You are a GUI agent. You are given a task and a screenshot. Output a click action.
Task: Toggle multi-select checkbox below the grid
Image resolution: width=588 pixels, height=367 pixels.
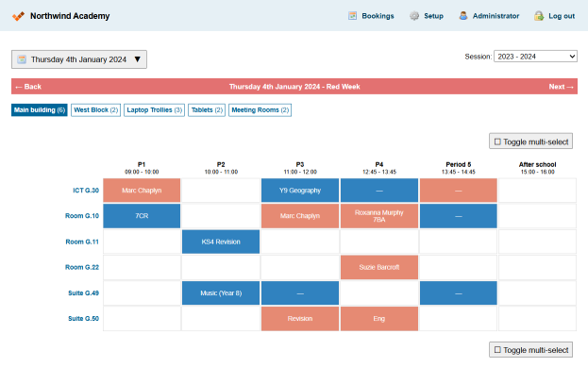pyautogui.click(x=497, y=350)
